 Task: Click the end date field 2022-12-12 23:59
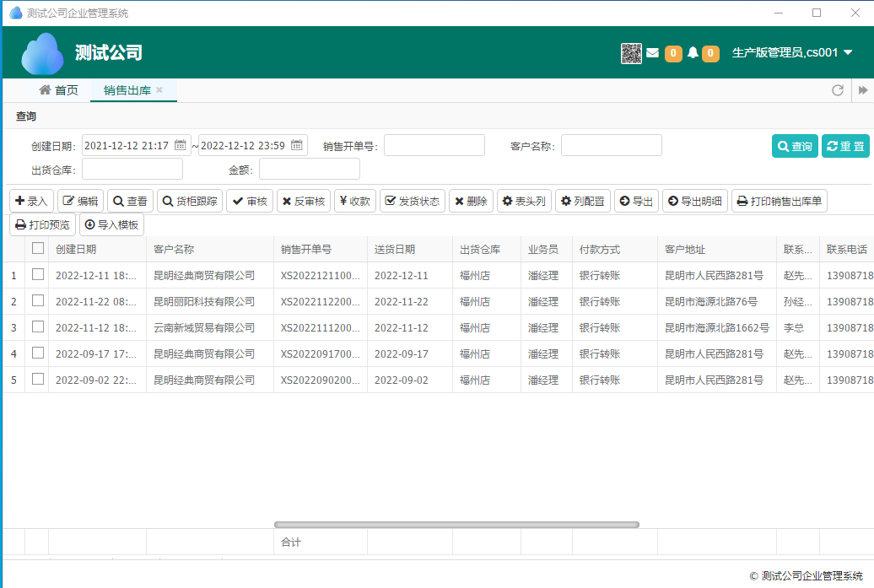pos(253,145)
